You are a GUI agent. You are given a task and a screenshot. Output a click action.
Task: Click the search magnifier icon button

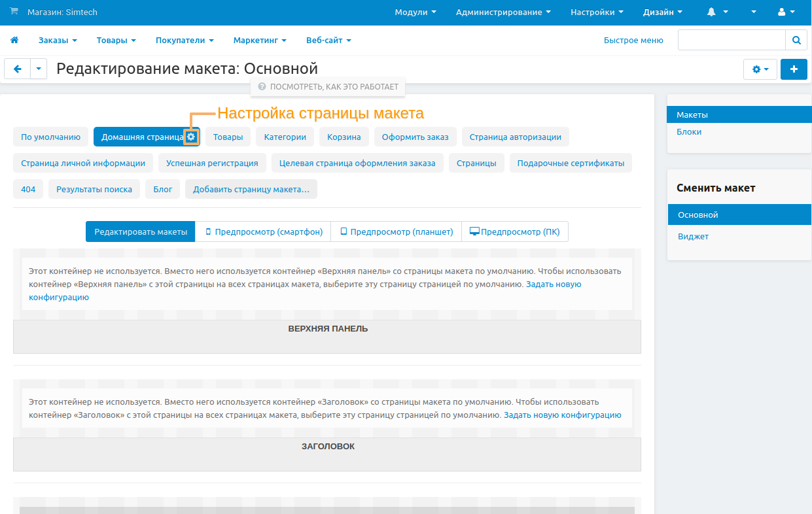point(796,41)
